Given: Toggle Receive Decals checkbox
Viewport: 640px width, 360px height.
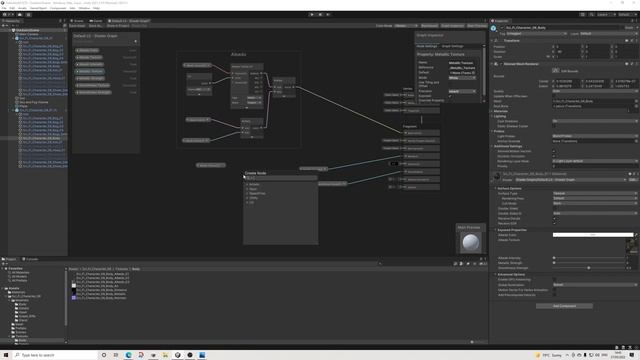Looking at the screenshot, I should [x=554, y=219].
